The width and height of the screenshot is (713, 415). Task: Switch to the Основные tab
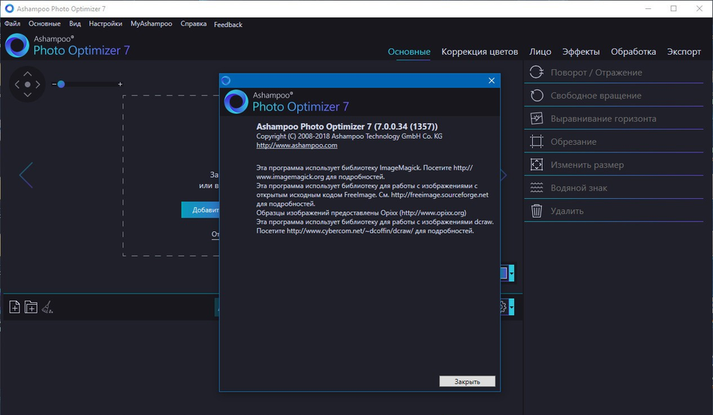coord(409,52)
